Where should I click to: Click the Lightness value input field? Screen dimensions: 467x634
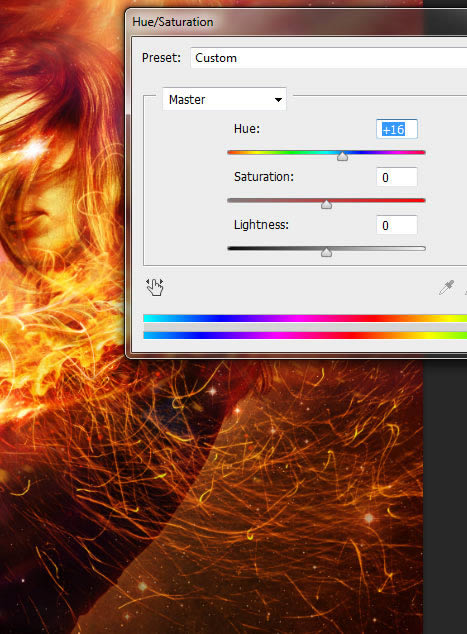coord(397,225)
